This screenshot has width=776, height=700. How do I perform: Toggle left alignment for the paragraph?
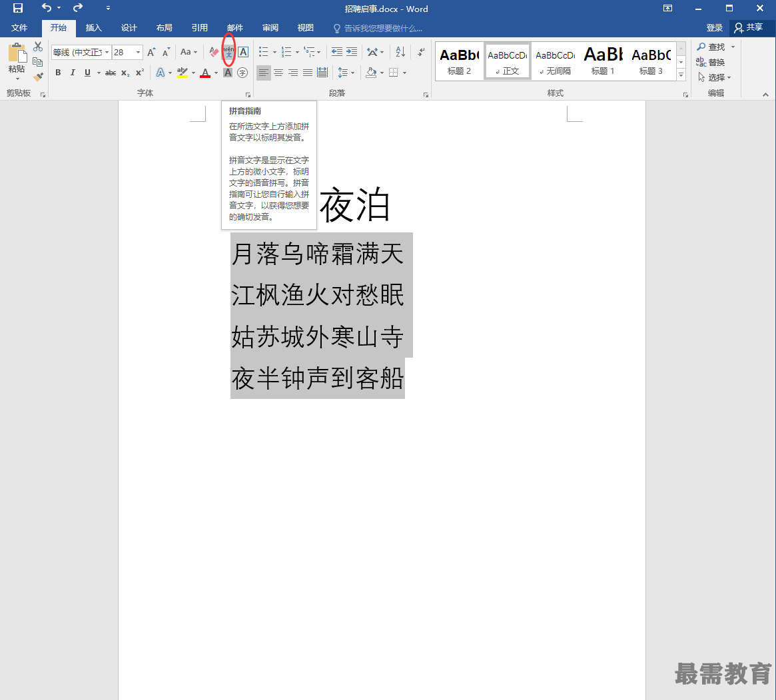[263, 73]
